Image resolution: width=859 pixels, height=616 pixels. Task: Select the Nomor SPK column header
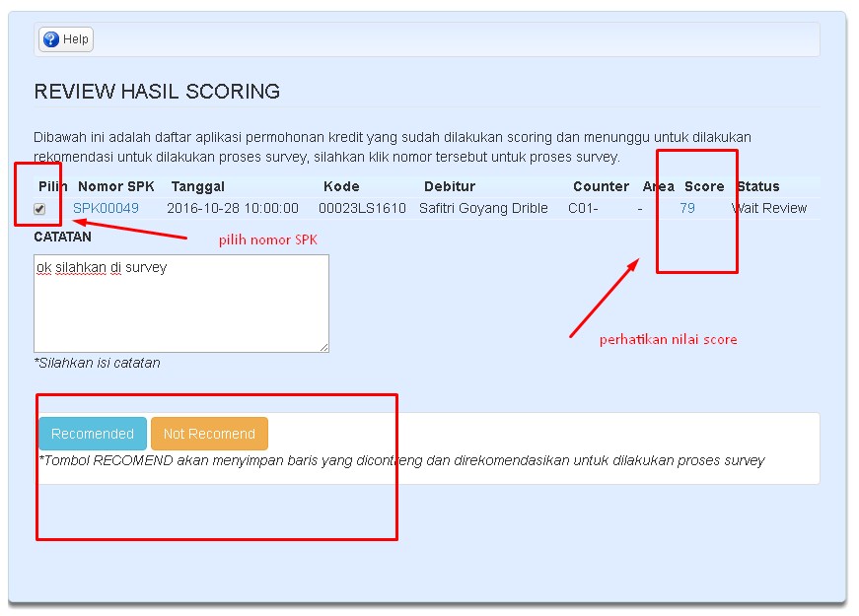coord(115,186)
